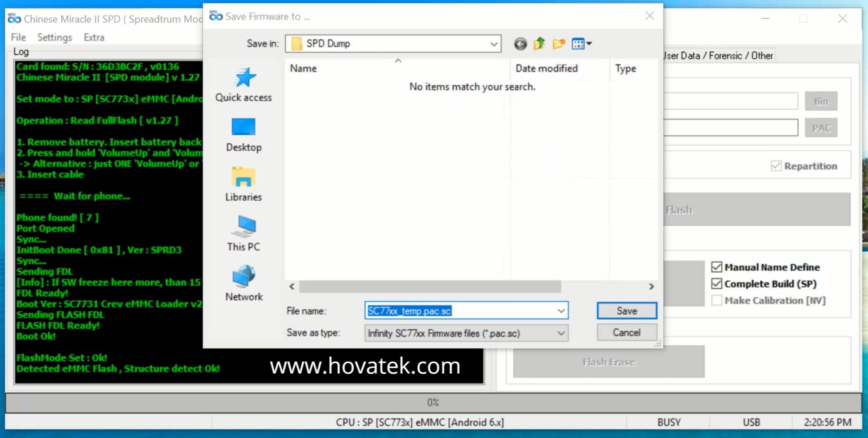Click 'FlashMode Set : Ok!' log line

point(61,357)
